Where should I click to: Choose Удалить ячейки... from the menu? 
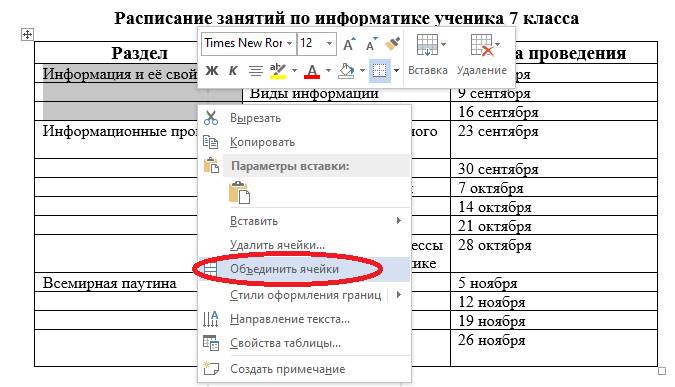304,245
